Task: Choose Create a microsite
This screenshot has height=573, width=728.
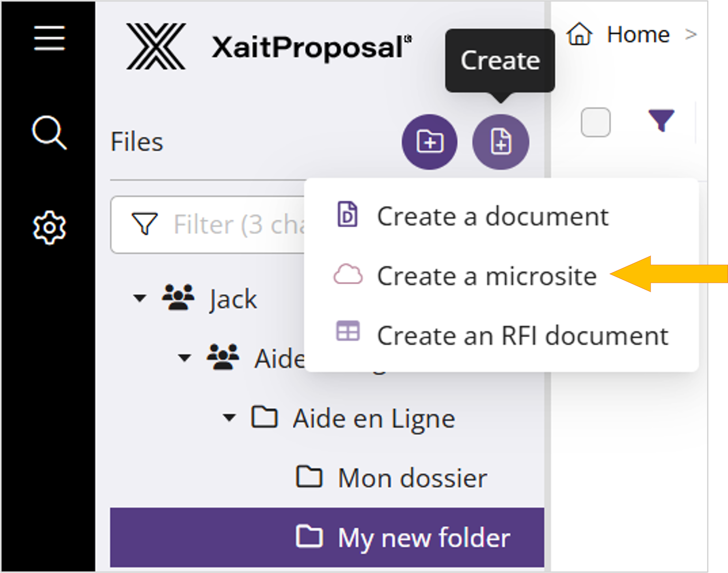Action: [x=486, y=276]
